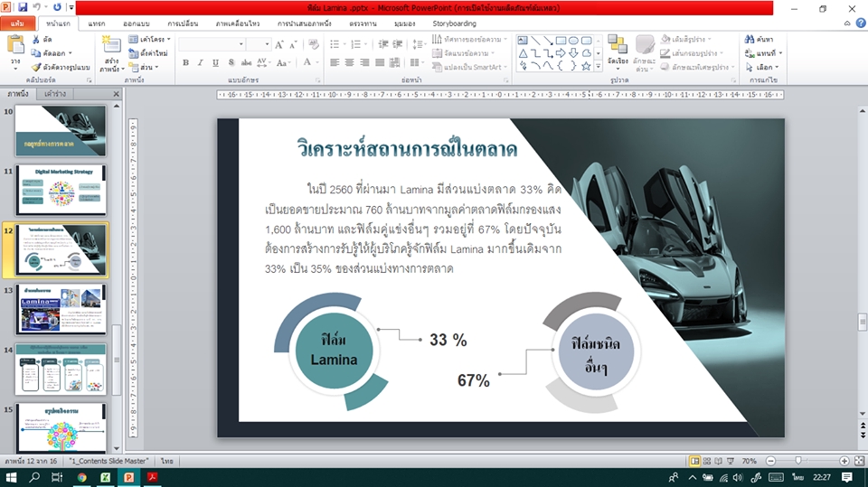Open the การเปลี่ยน (Transitions) tab
This screenshot has width=868, height=487.
tap(183, 23)
